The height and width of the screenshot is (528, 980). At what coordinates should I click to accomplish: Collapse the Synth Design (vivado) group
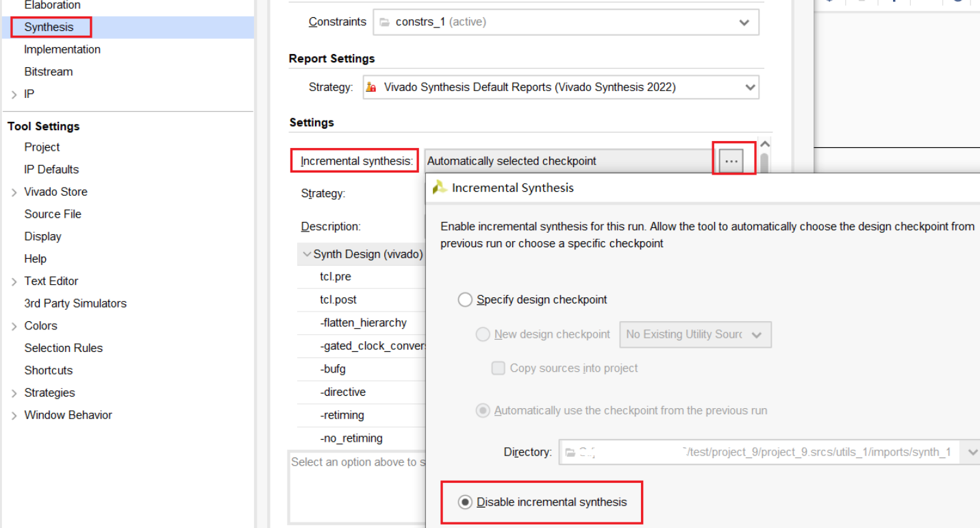(x=306, y=254)
